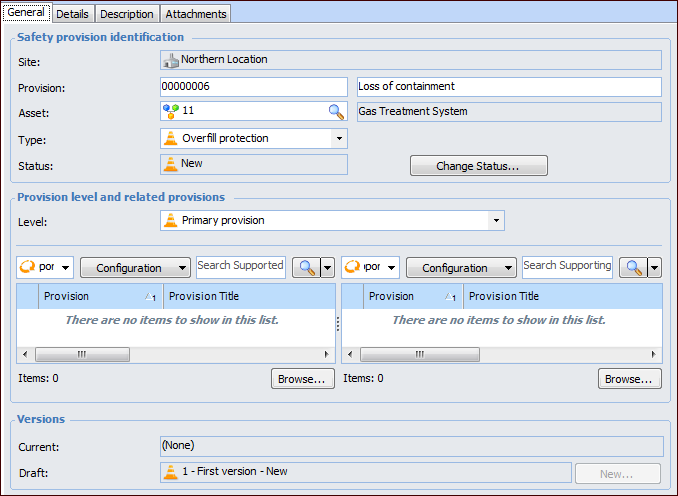Viewport: 678px width, 496px height.
Task: Click the Overfill protection type value
Action: coord(225,138)
